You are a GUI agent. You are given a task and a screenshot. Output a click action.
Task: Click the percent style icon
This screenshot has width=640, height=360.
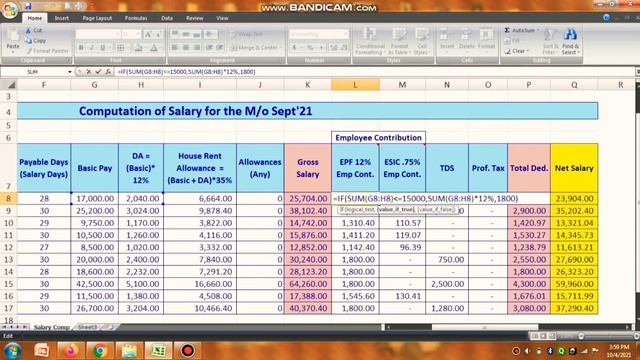pos(310,48)
